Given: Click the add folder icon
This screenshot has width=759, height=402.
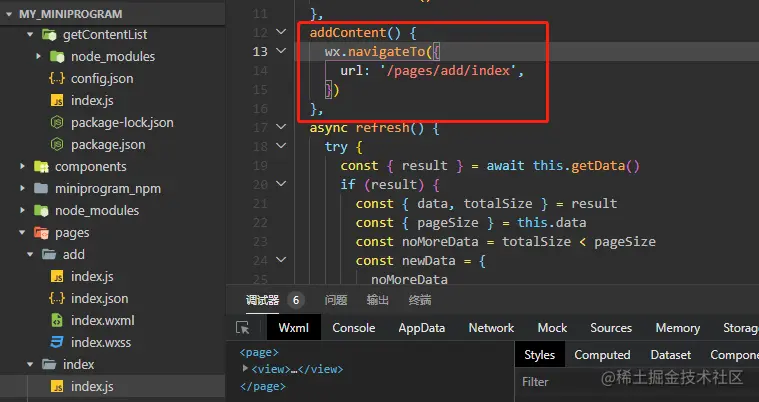Looking at the screenshot, I should click(49, 255).
